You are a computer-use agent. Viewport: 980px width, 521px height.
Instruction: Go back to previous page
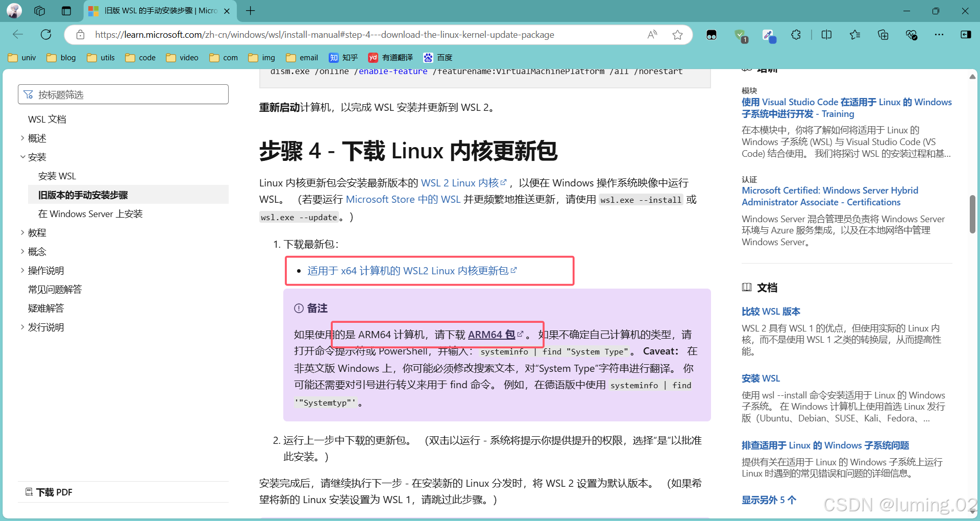18,35
